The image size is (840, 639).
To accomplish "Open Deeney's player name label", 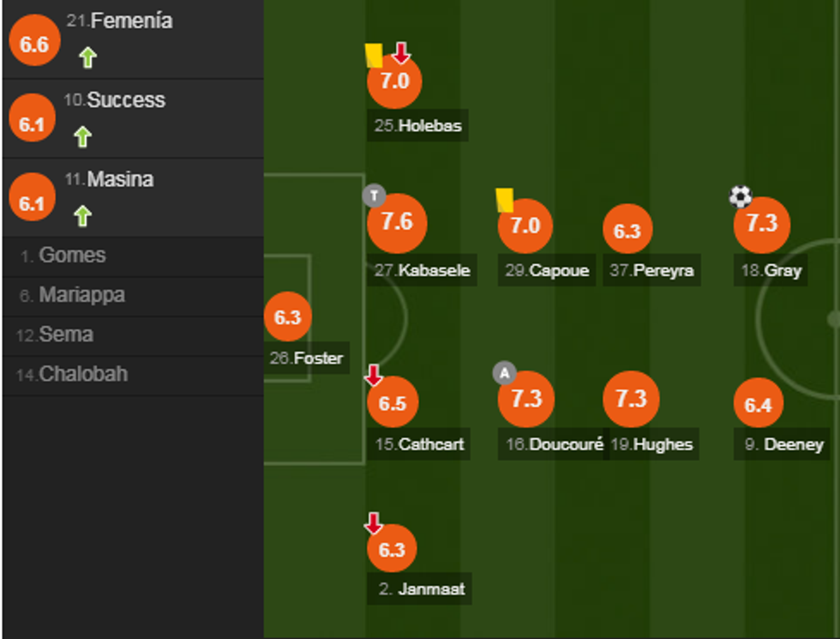I will 783,444.
